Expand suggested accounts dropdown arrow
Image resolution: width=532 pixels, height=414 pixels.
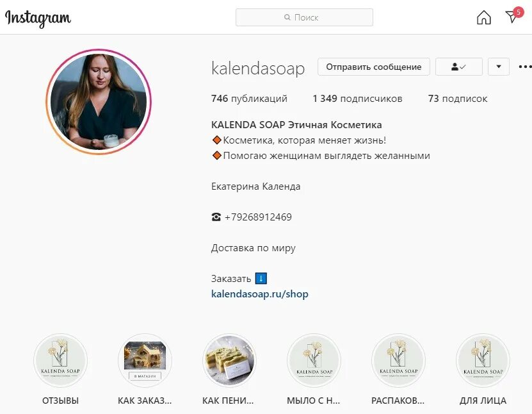point(499,67)
